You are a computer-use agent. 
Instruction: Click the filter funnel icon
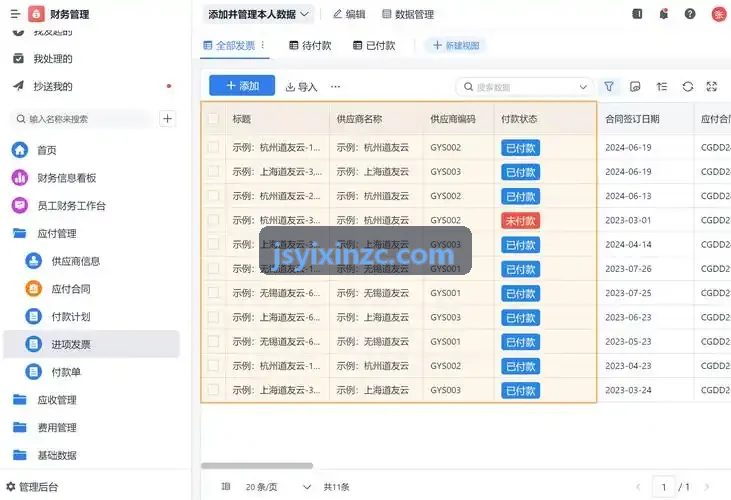pyautogui.click(x=609, y=87)
